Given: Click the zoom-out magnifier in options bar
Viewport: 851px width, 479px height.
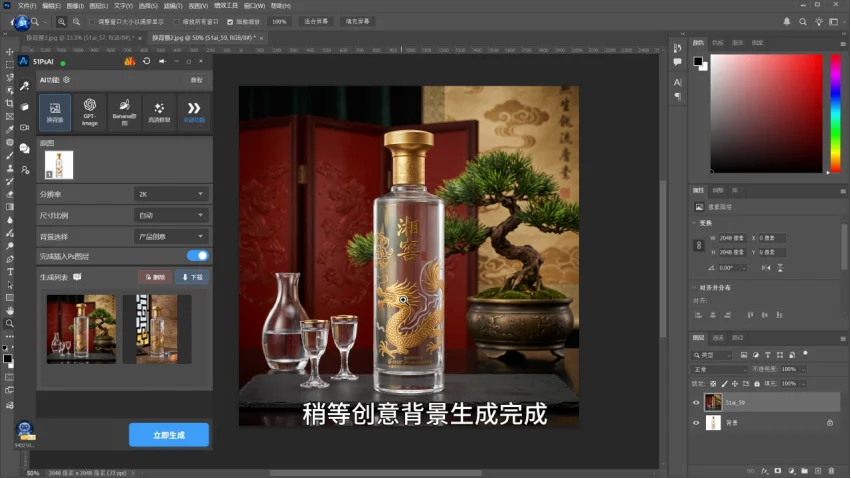Looking at the screenshot, I should (77, 22).
